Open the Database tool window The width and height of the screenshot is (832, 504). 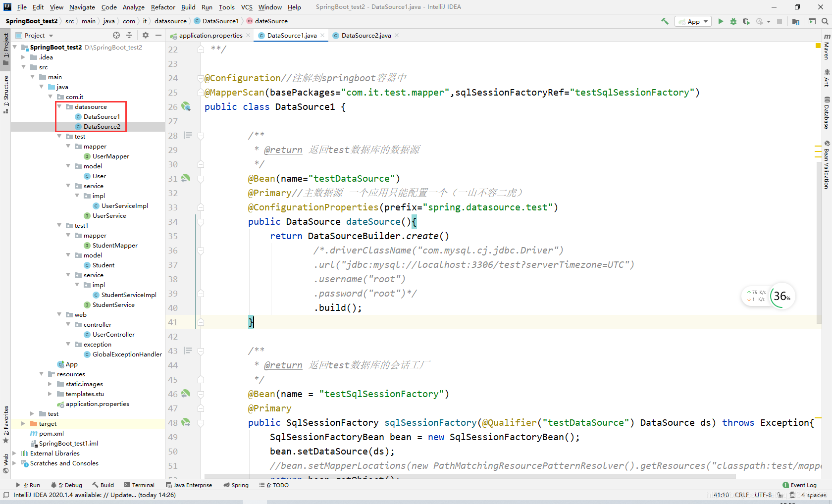point(827,113)
